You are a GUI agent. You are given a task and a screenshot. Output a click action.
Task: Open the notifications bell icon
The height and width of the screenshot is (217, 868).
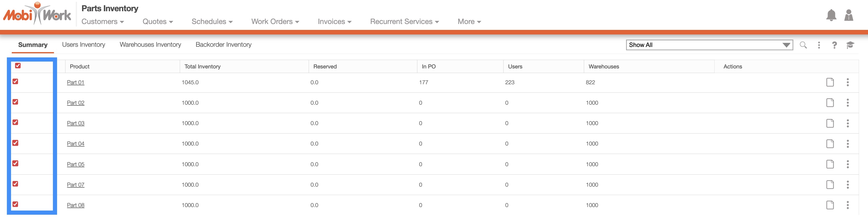point(831,15)
